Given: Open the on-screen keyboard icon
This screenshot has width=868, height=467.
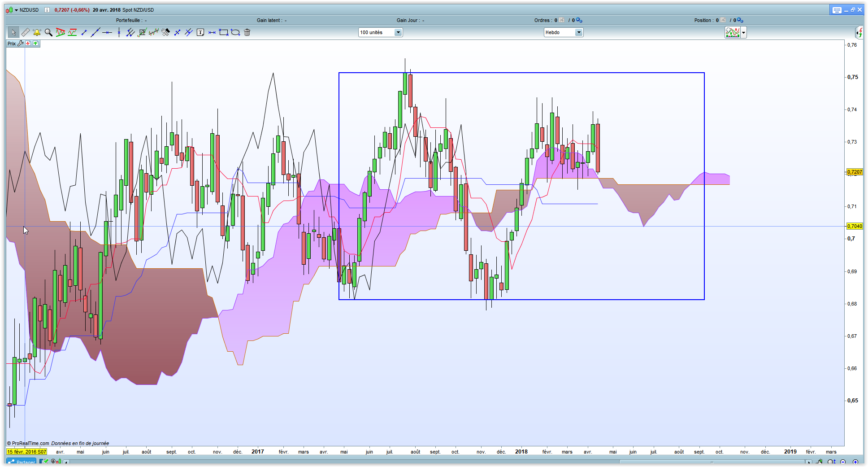Looking at the screenshot, I should tap(837, 10).
